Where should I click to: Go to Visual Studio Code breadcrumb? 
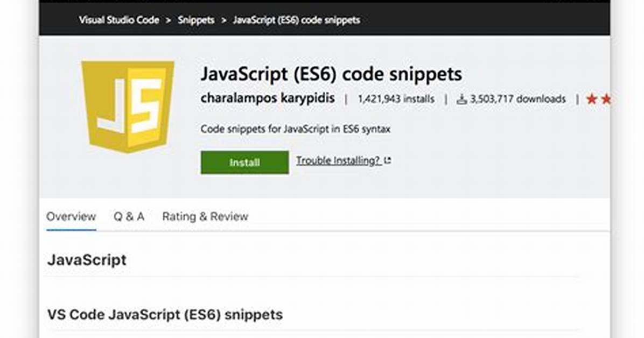coord(119,20)
